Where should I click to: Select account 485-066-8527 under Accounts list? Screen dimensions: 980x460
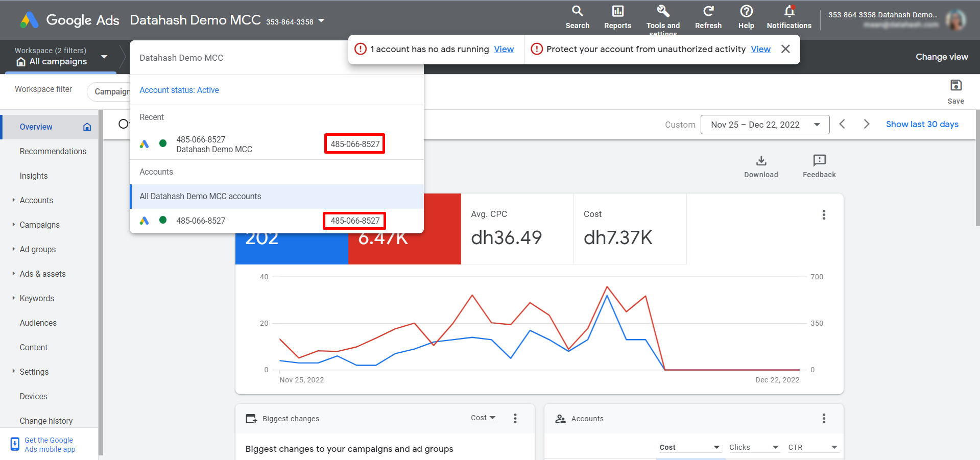(277, 221)
